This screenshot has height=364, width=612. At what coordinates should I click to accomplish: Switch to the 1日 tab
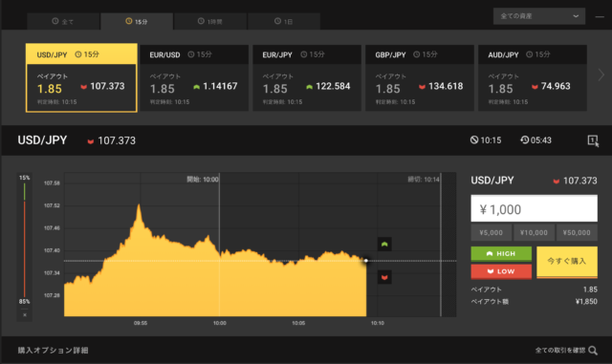(x=284, y=21)
